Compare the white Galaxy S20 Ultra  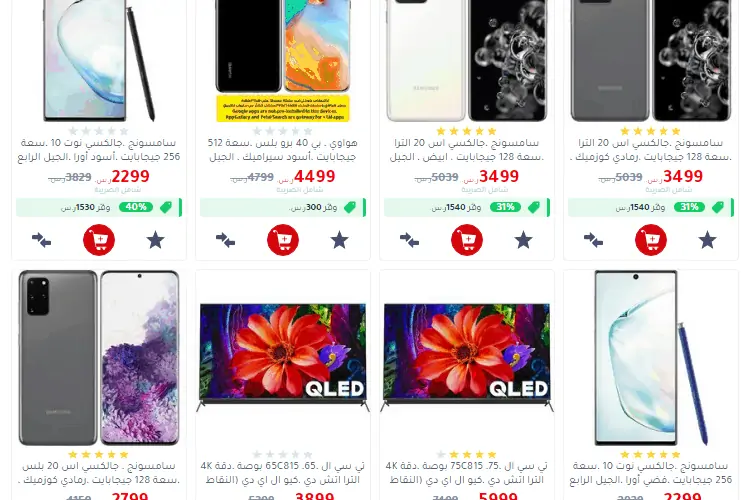tap(409, 240)
